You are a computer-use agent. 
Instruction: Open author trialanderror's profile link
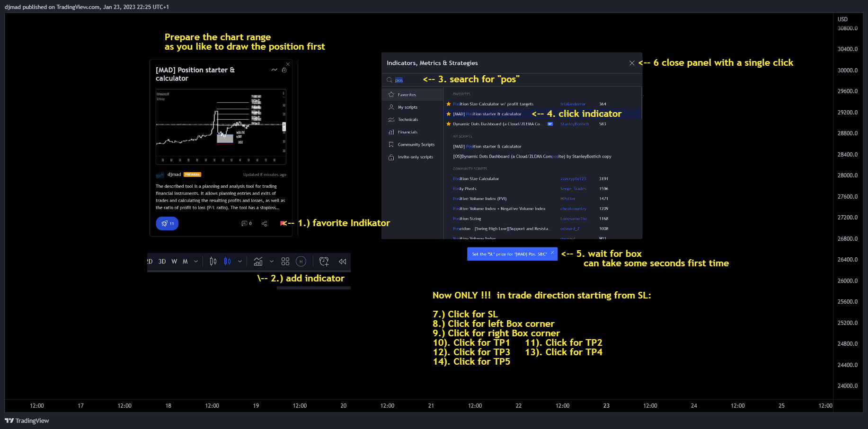[x=573, y=104]
